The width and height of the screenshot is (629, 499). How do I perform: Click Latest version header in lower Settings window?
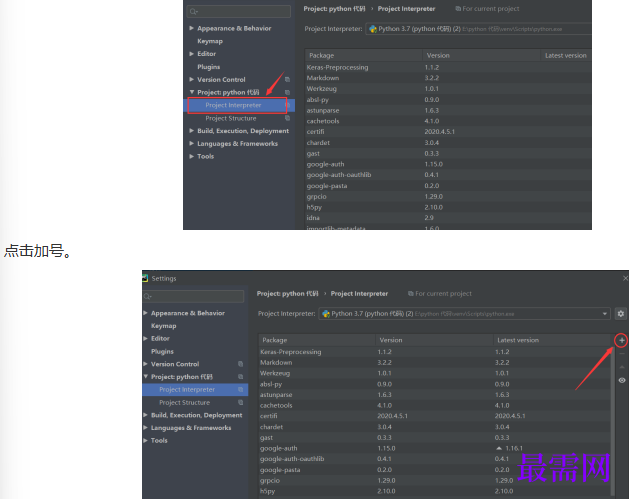pyautogui.click(x=552, y=340)
